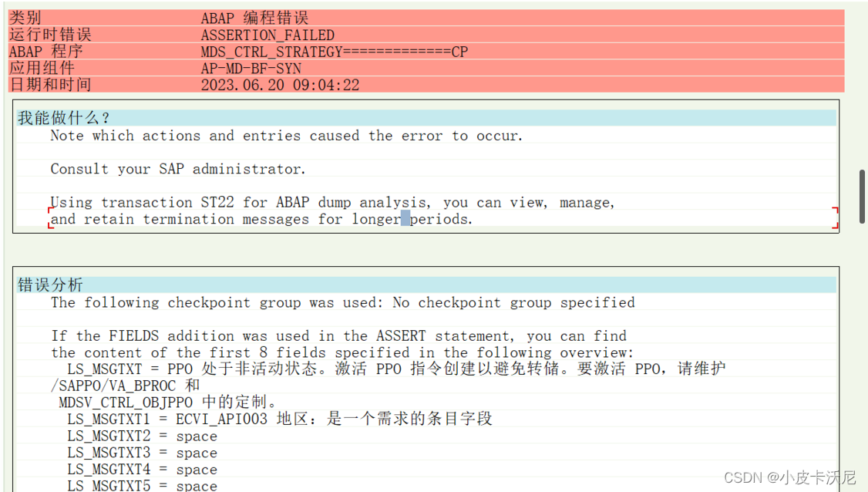Click the LS_MSGTXT4 = space line
The image size is (868, 492).
pyautogui.click(x=143, y=470)
